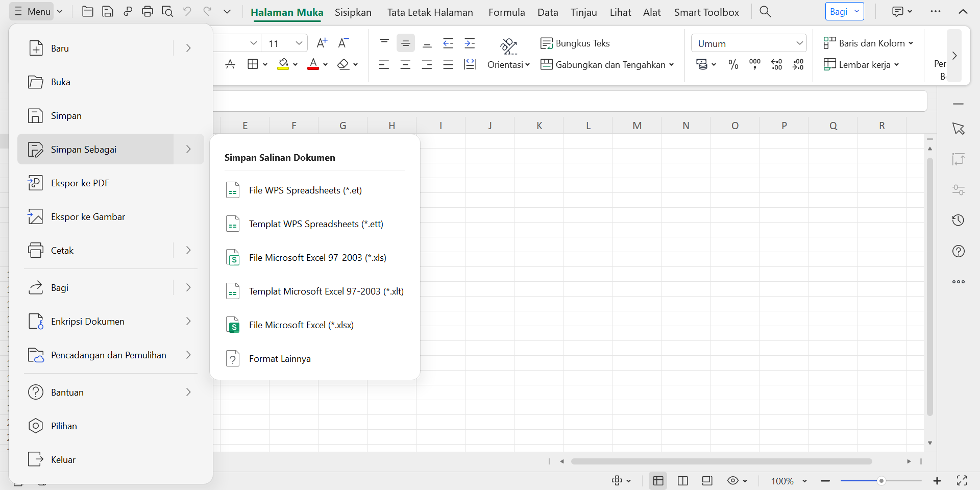Open Pilihan options entry
This screenshot has width=980, height=490.
tap(111, 426)
